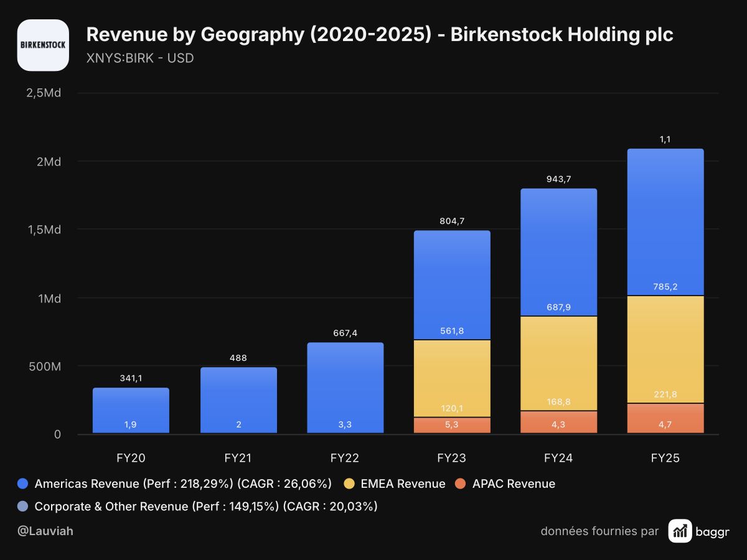Toggle the APAC Revenue legend dot

tap(460, 484)
